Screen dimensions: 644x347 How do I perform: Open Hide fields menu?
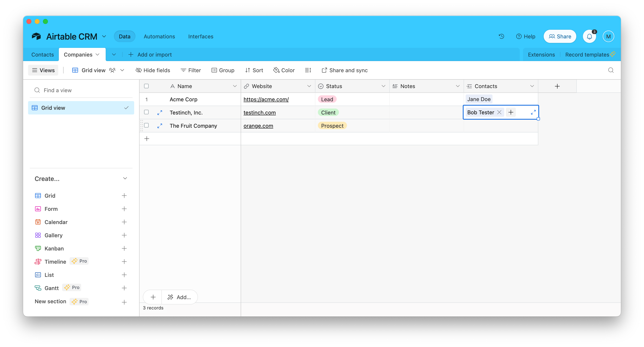coord(153,70)
